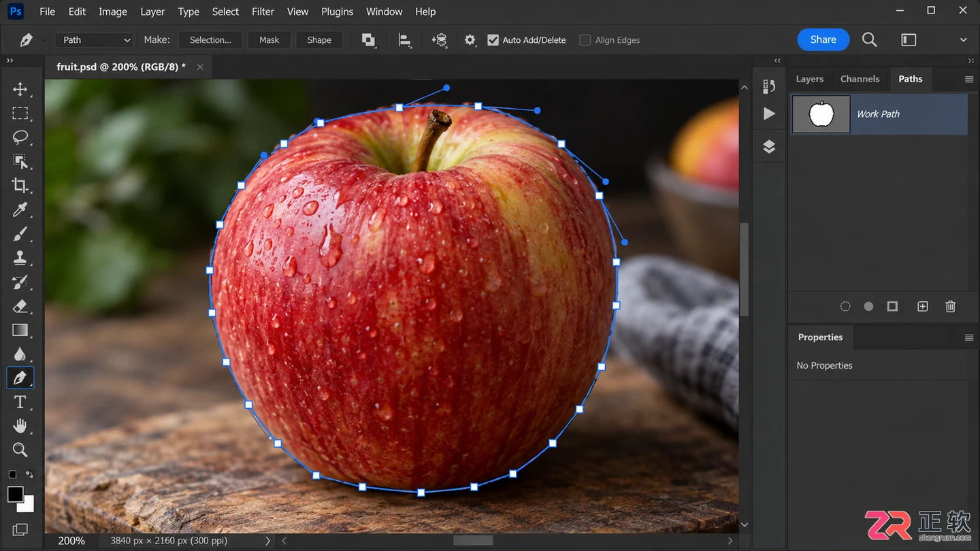980x551 pixels.
Task: Select the Move tool
Action: [x=20, y=89]
